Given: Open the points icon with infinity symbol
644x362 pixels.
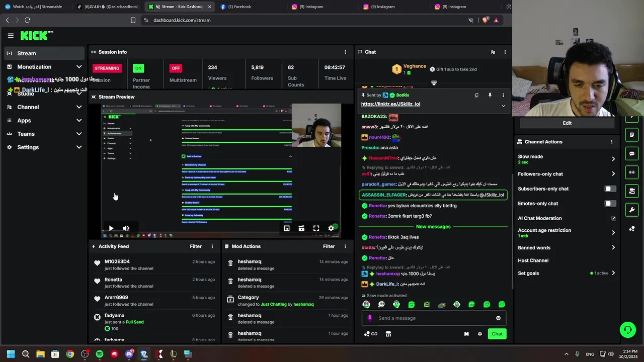Looking at the screenshot, I should click(x=371, y=334).
